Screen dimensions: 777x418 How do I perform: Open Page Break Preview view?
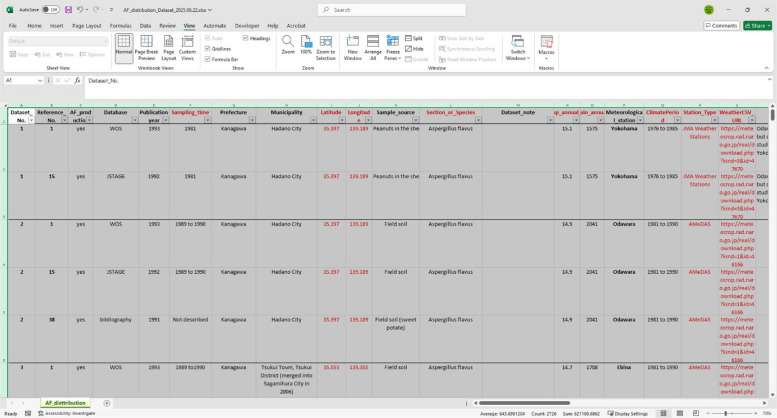(x=146, y=48)
